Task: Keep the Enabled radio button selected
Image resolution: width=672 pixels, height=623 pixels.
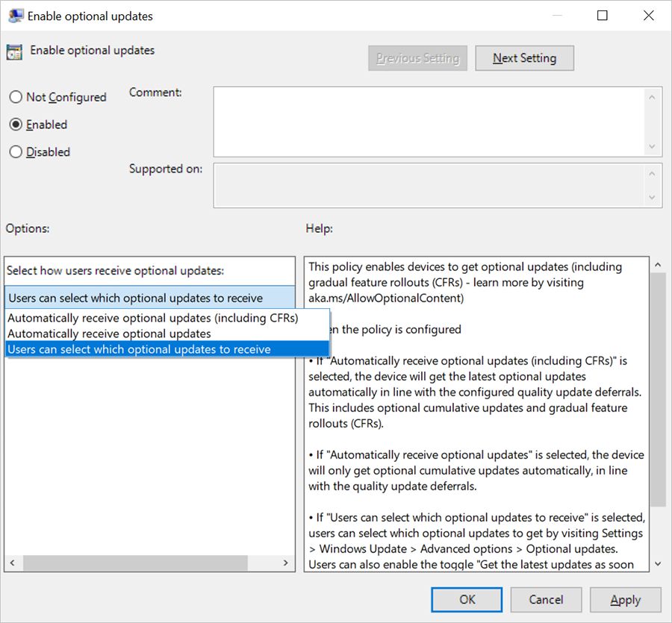Action: coord(14,125)
